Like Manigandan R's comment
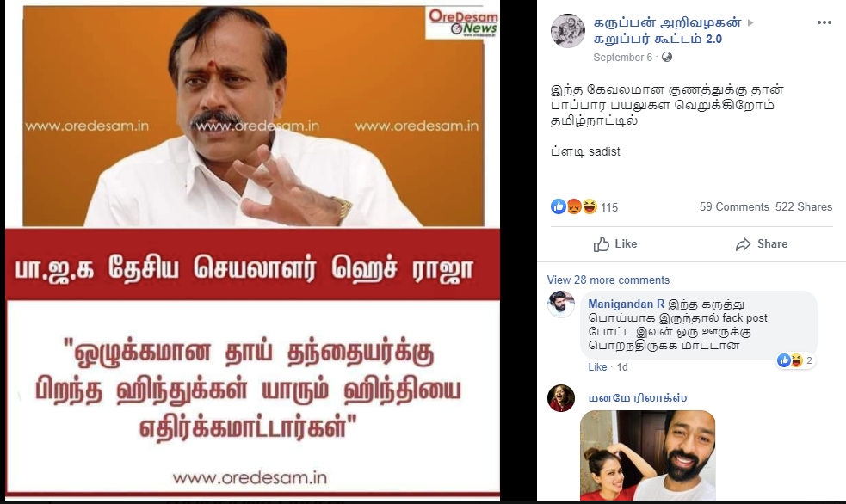The image size is (846, 504). coord(597,367)
